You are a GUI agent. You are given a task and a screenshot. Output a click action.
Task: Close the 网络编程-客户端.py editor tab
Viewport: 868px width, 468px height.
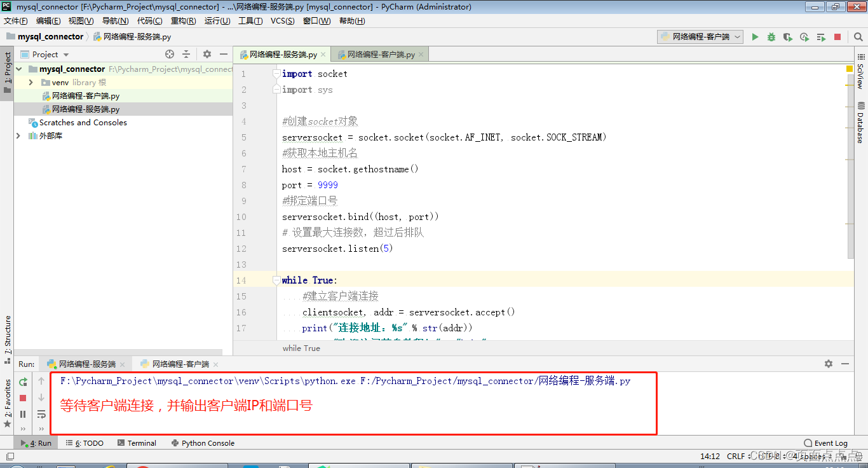point(421,55)
